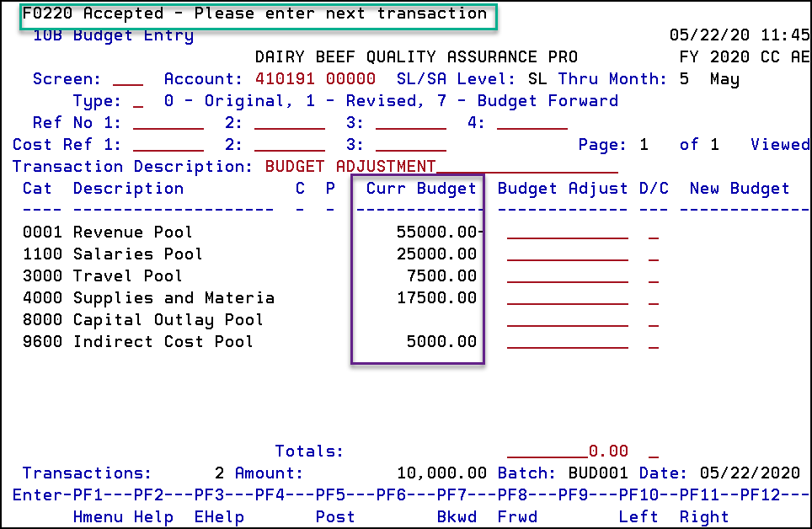This screenshot has height=529, width=812.
Task: Click the Hmenu function key label
Action: [x=98, y=517]
